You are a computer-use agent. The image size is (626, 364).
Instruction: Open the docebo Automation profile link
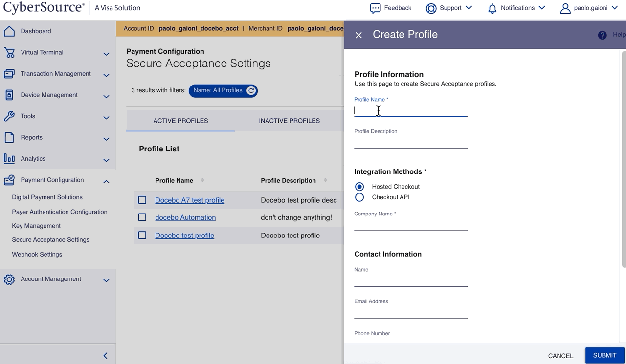pyautogui.click(x=185, y=217)
